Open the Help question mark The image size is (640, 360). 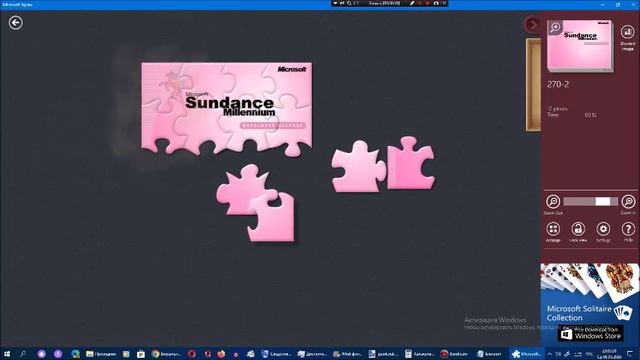point(628,229)
